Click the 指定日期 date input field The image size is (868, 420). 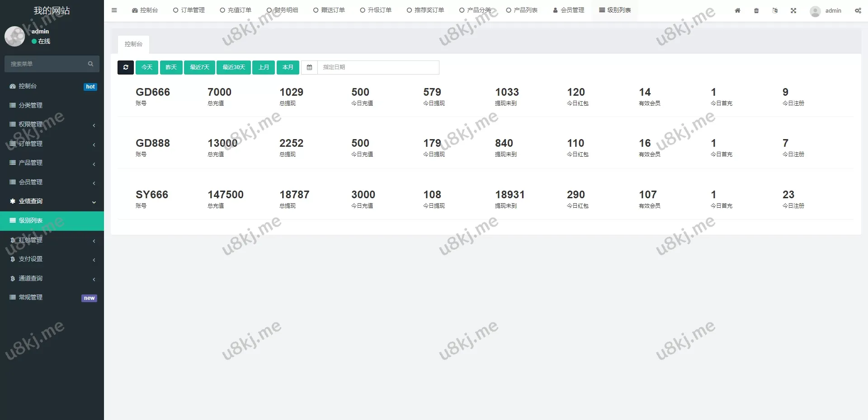[378, 67]
